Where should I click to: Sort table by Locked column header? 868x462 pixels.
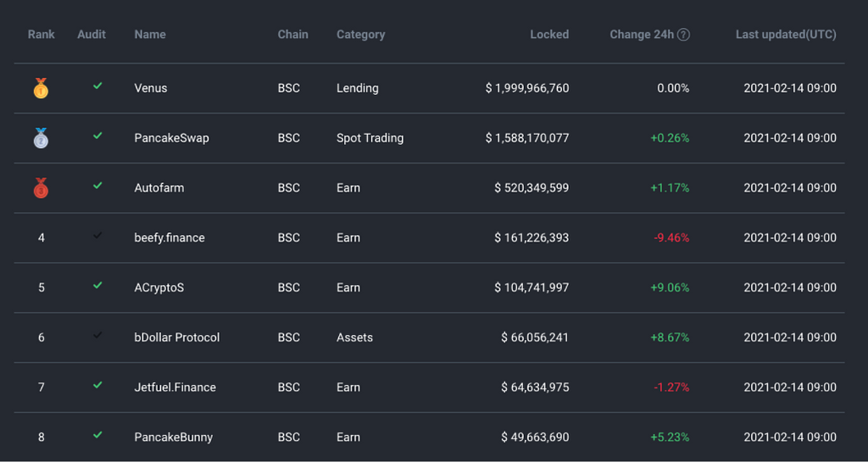pyautogui.click(x=549, y=35)
